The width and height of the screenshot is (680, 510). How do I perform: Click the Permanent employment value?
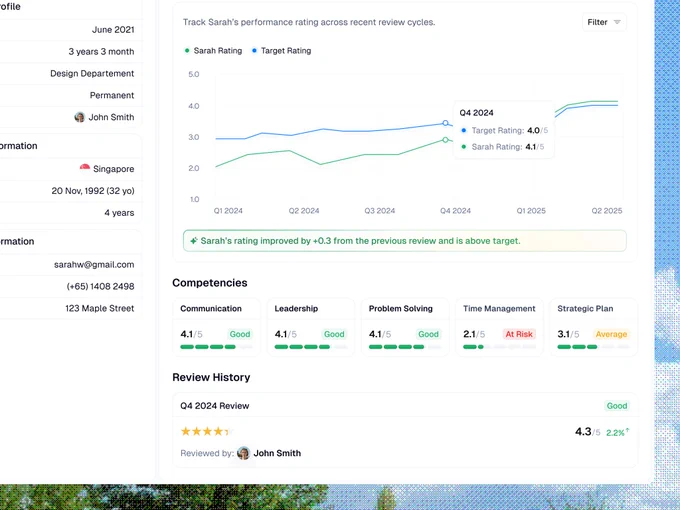tap(112, 95)
